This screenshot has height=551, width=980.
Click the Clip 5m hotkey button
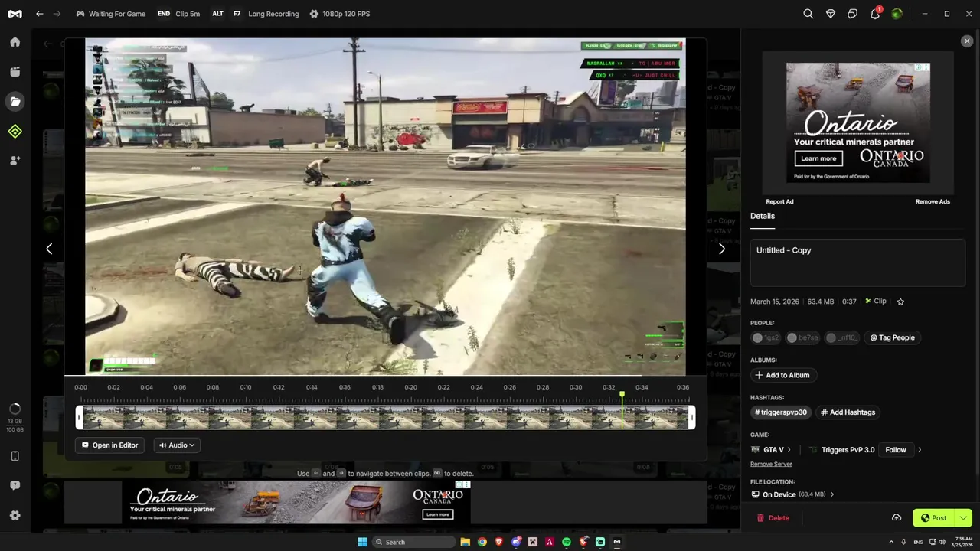(x=178, y=14)
